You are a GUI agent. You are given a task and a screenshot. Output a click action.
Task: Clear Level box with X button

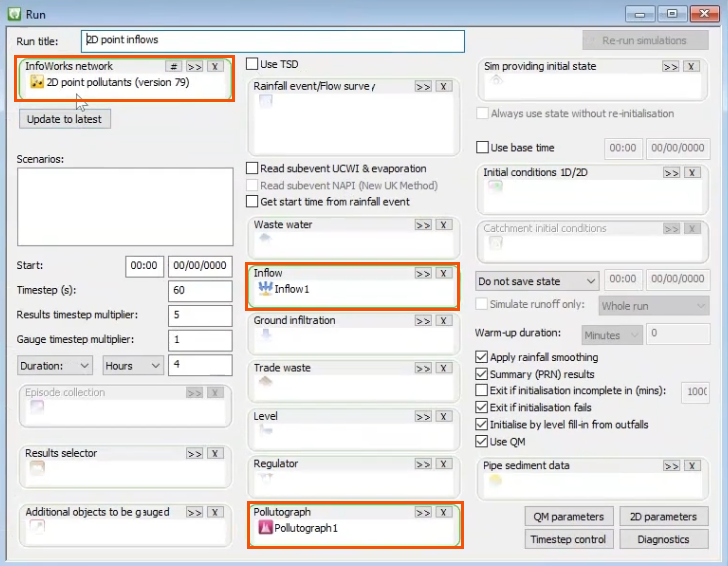click(x=443, y=416)
